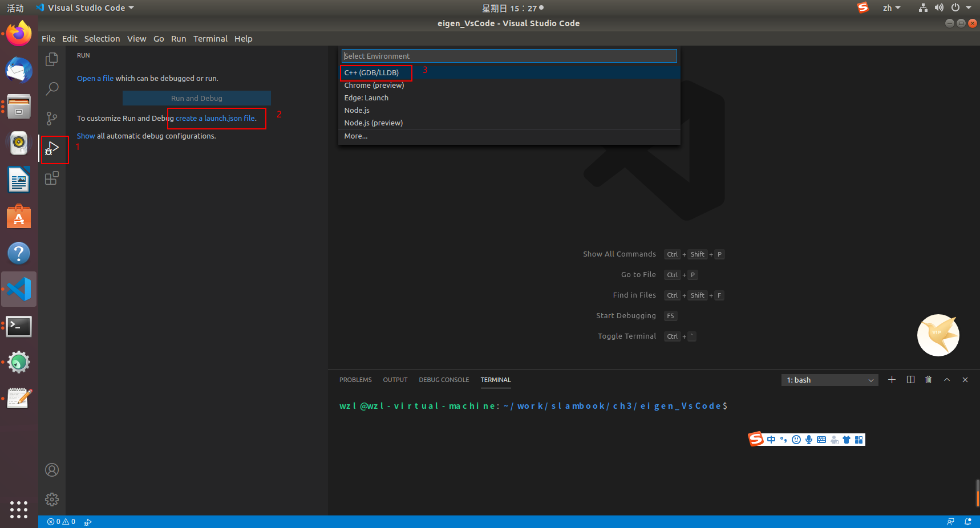
Task: Open Files manager from the dock
Action: [19, 107]
